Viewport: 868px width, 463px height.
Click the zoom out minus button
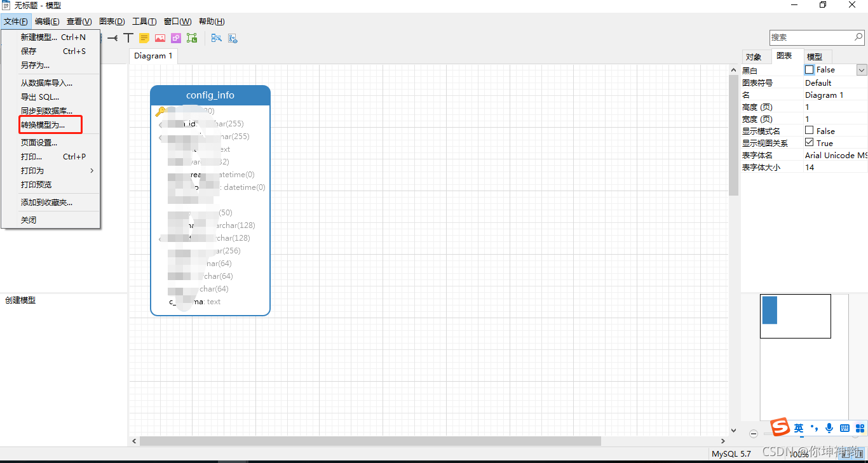click(x=754, y=434)
